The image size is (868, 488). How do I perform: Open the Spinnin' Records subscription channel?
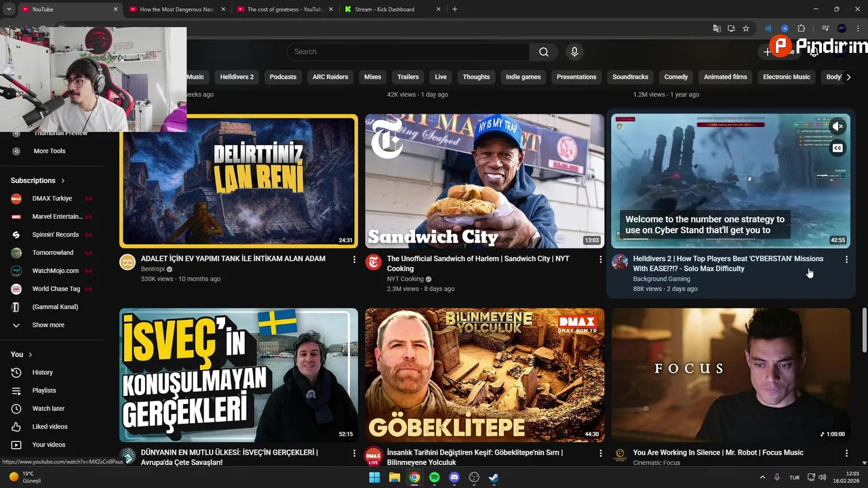tap(52, 235)
